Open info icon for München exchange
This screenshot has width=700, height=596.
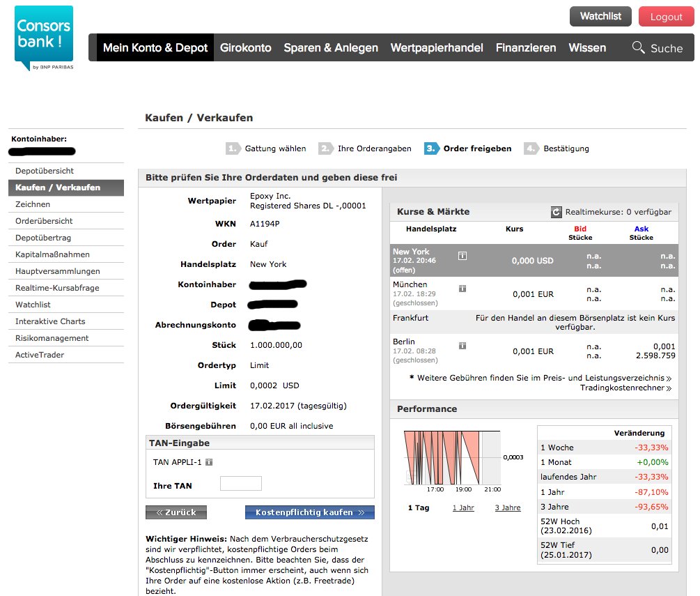tap(462, 289)
